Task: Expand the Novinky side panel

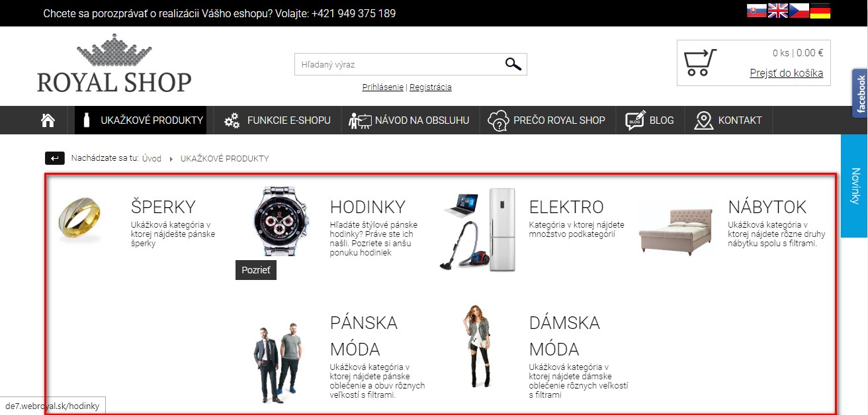Action: pos(854,186)
